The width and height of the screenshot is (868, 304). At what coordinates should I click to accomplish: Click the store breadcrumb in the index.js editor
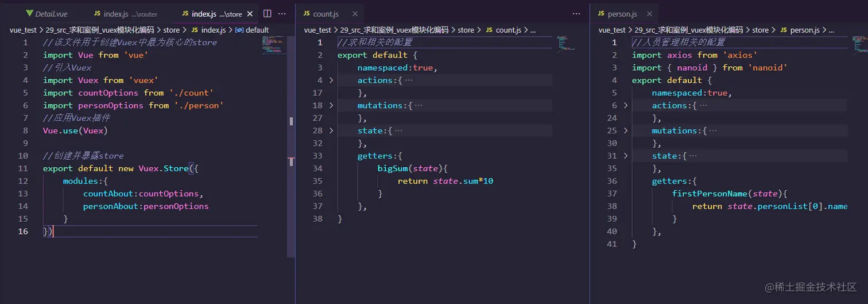[172, 30]
